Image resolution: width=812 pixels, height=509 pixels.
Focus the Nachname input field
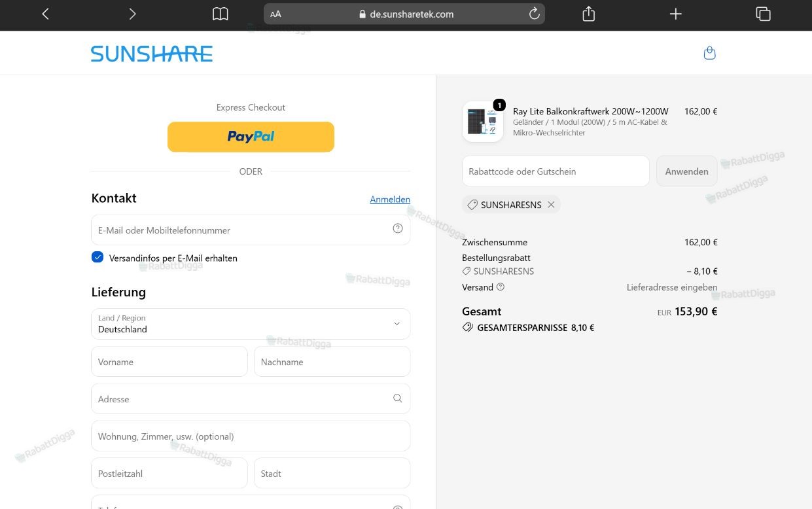click(x=332, y=362)
